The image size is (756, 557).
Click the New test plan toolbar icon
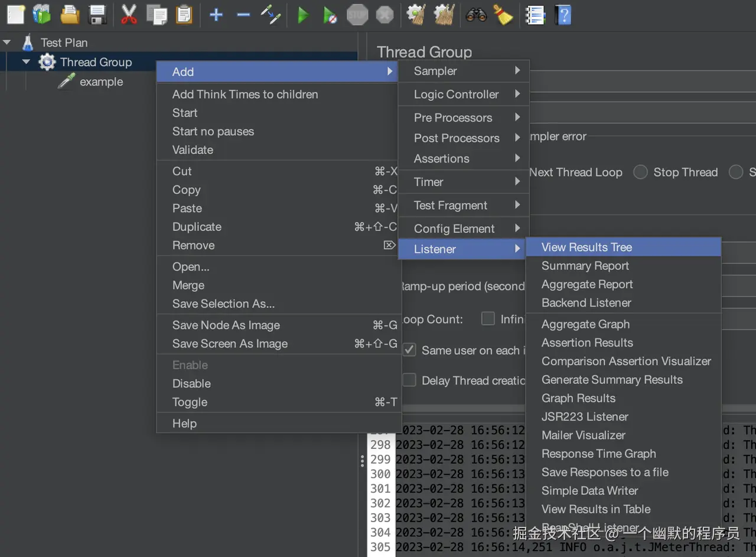tap(15, 14)
